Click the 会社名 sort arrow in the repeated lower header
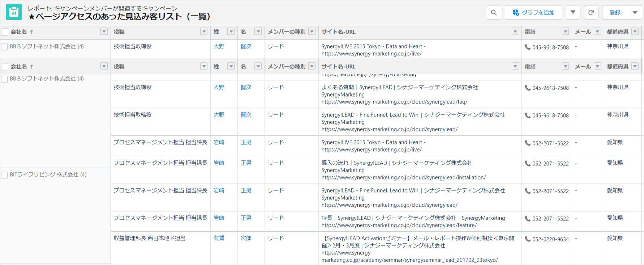The height and width of the screenshot is (265, 644). [32, 67]
